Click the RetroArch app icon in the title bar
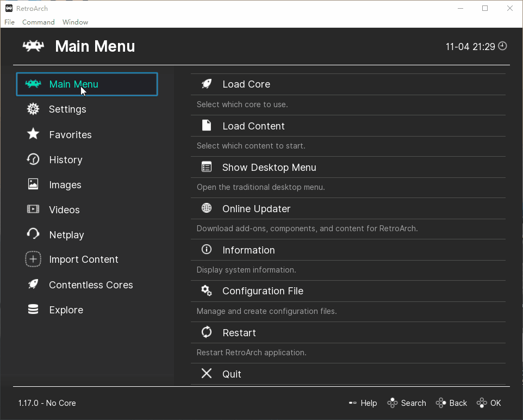 pos(9,8)
